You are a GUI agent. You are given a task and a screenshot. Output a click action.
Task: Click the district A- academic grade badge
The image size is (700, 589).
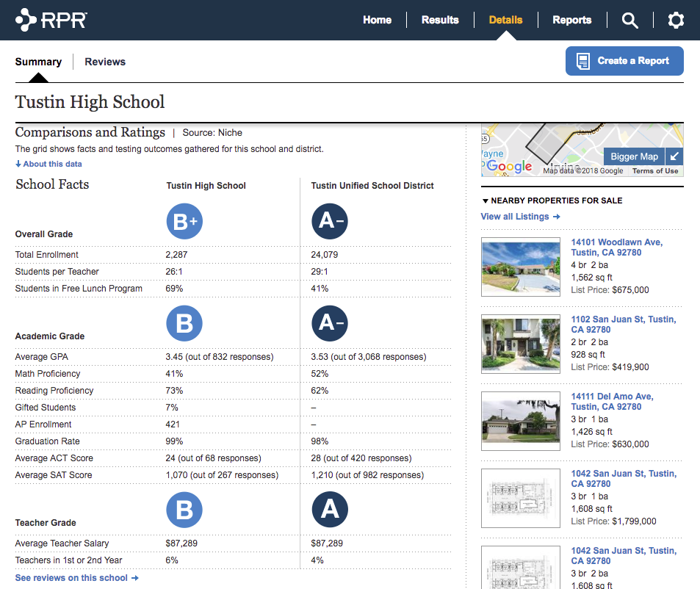click(x=330, y=323)
